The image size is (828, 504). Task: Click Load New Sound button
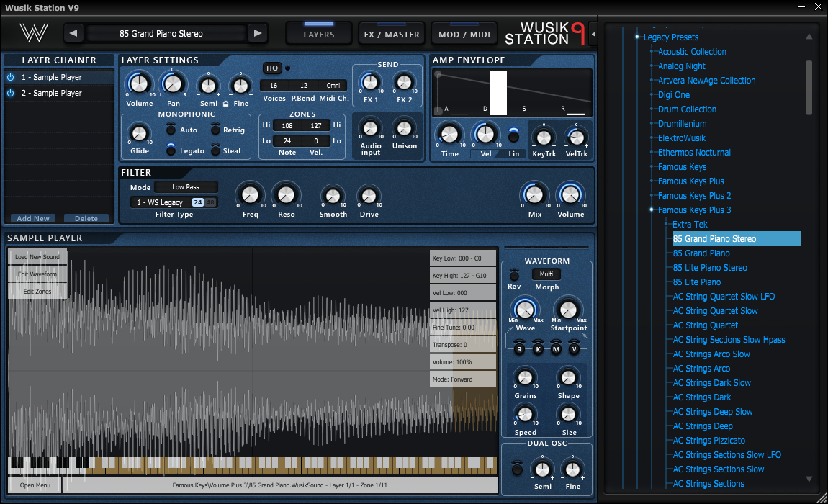(x=37, y=257)
